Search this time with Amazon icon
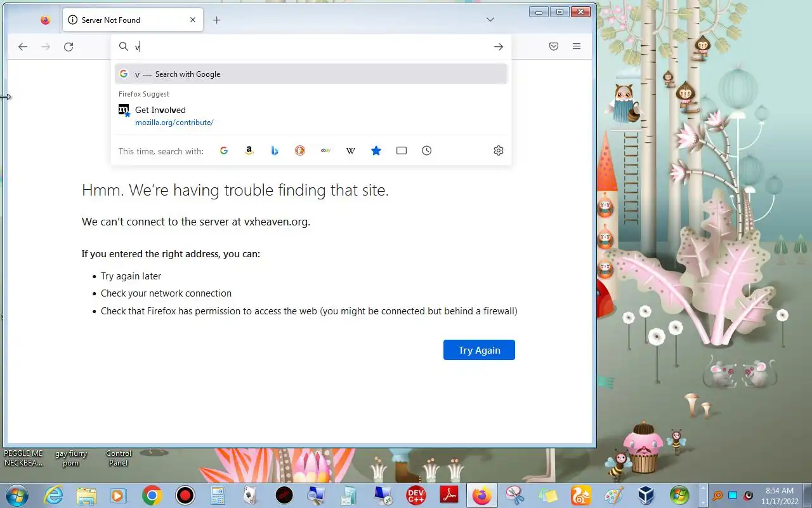 pyautogui.click(x=249, y=150)
